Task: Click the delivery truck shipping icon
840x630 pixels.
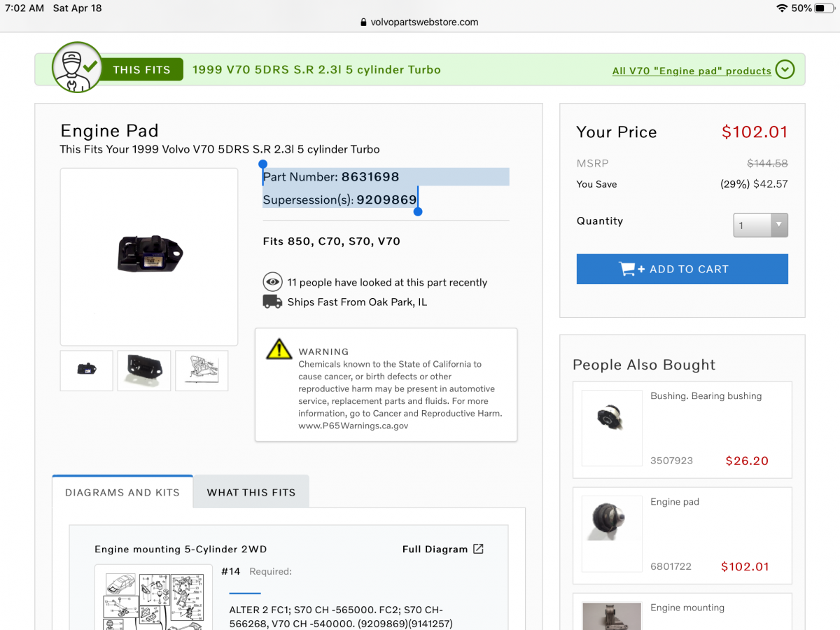Action: click(272, 302)
